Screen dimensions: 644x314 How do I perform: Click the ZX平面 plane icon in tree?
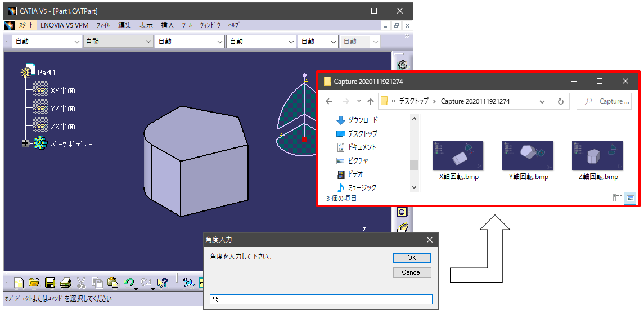[40, 125]
